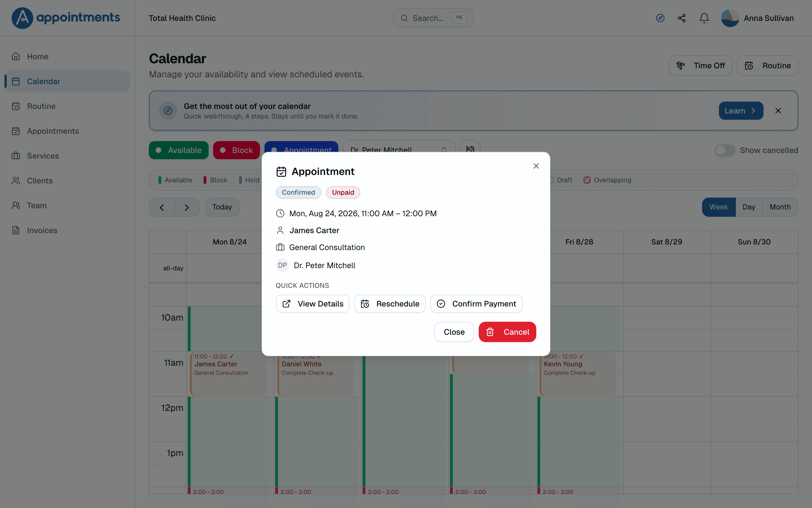
Task: Select the Appointment mode button
Action: coord(301,147)
